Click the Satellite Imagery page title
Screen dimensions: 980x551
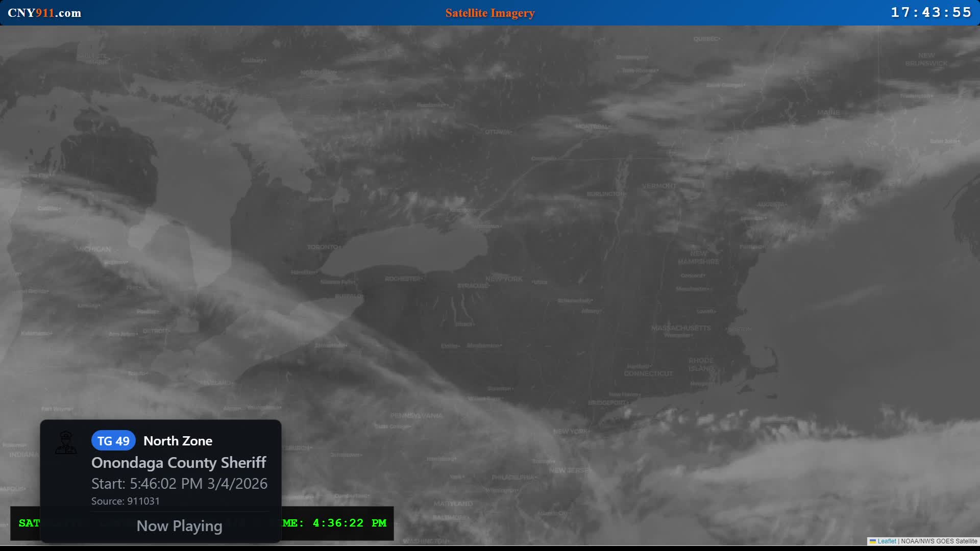click(x=489, y=13)
